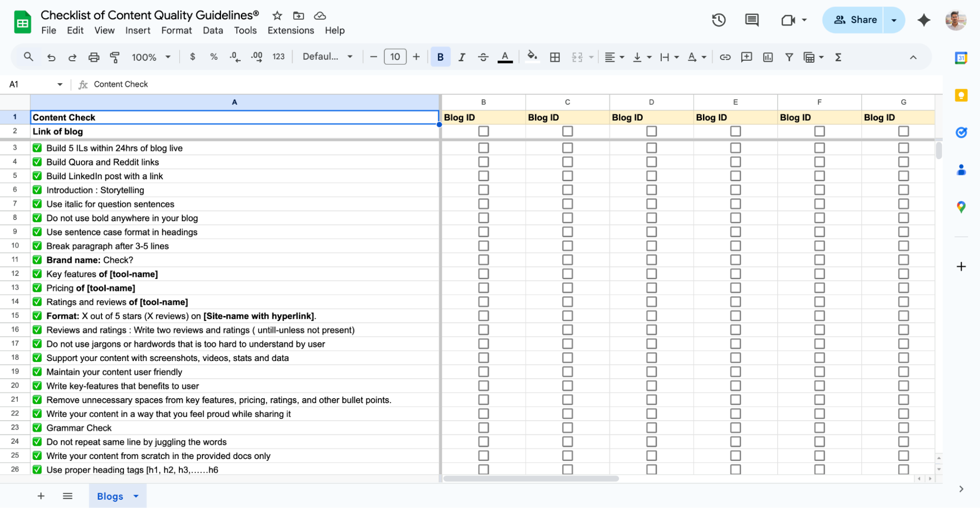980x508 pixels.
Task: Select the Paint format tool
Action: coord(115,57)
